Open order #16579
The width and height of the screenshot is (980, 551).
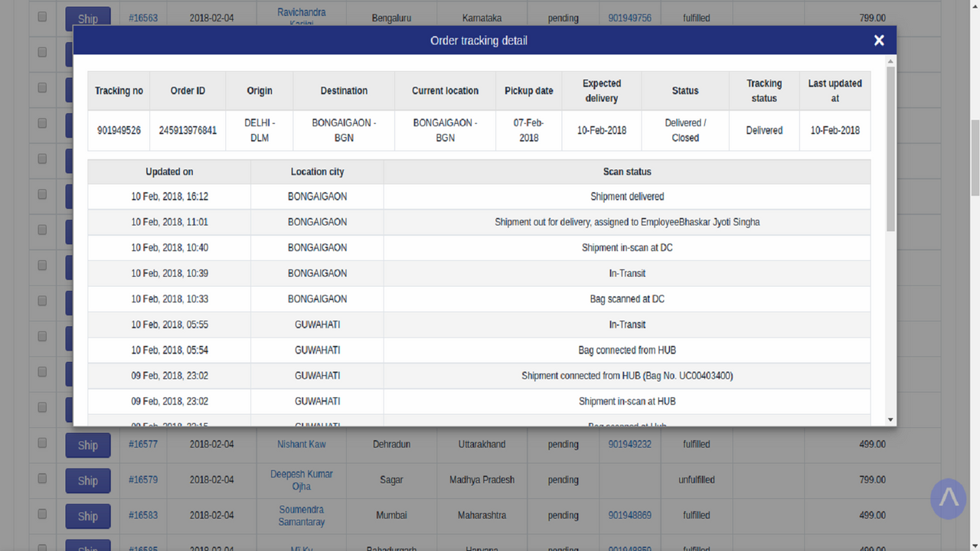point(143,480)
